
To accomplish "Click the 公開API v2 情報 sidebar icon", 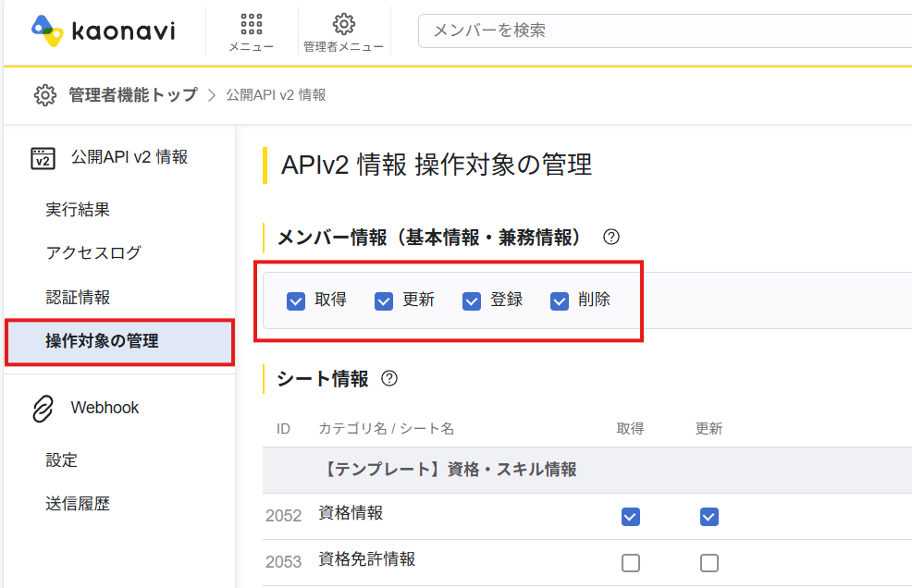I will [43, 158].
